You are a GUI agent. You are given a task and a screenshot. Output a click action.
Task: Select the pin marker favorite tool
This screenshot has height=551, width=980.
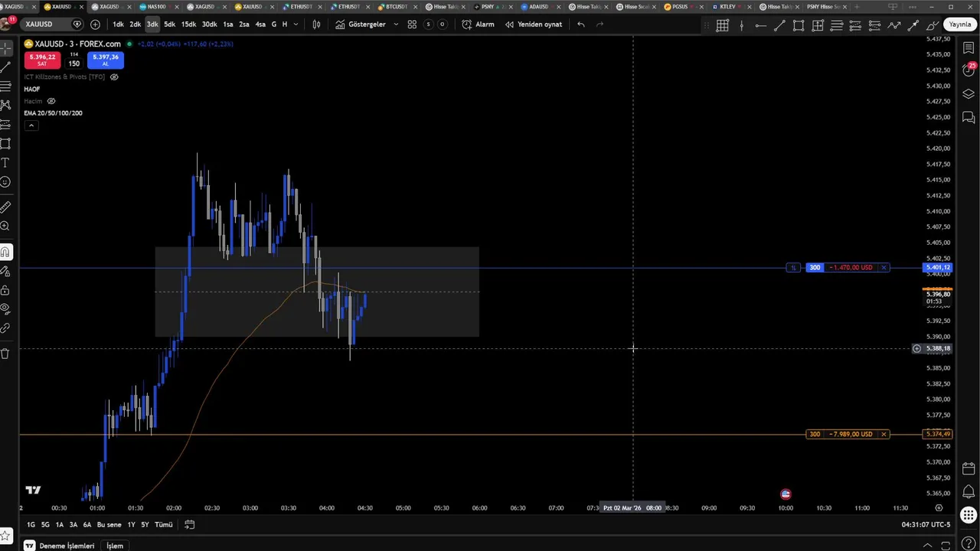(x=913, y=25)
